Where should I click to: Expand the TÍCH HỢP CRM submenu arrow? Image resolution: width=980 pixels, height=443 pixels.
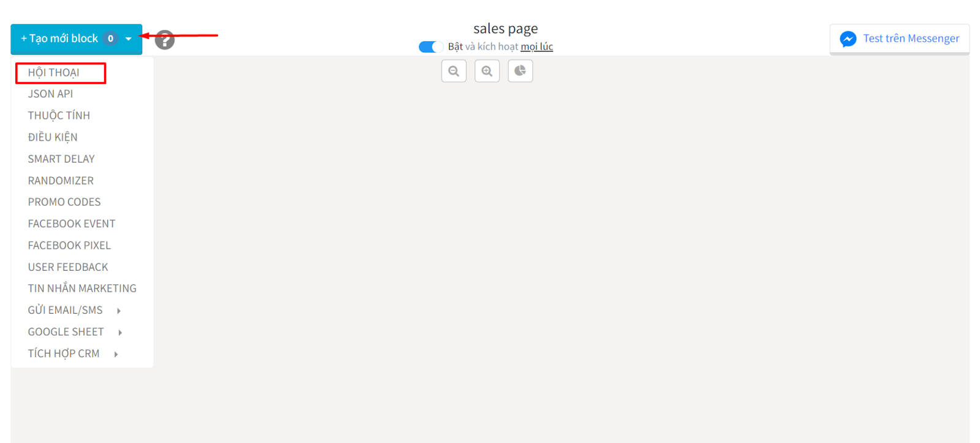coord(116,354)
